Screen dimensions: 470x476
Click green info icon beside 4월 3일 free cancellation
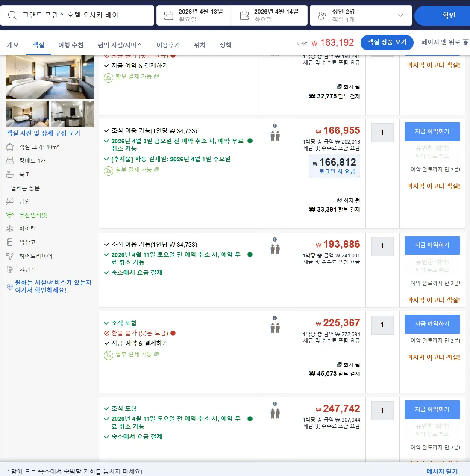[250, 141]
